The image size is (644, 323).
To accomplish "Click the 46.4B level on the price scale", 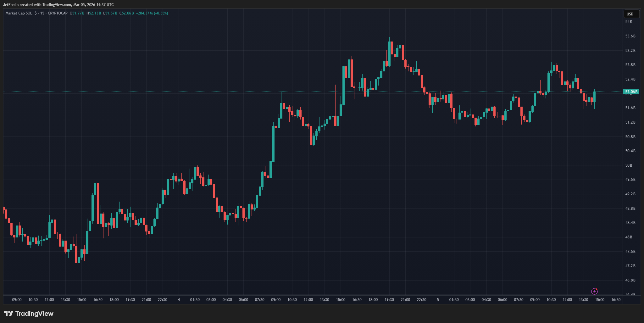I will [631, 294].
